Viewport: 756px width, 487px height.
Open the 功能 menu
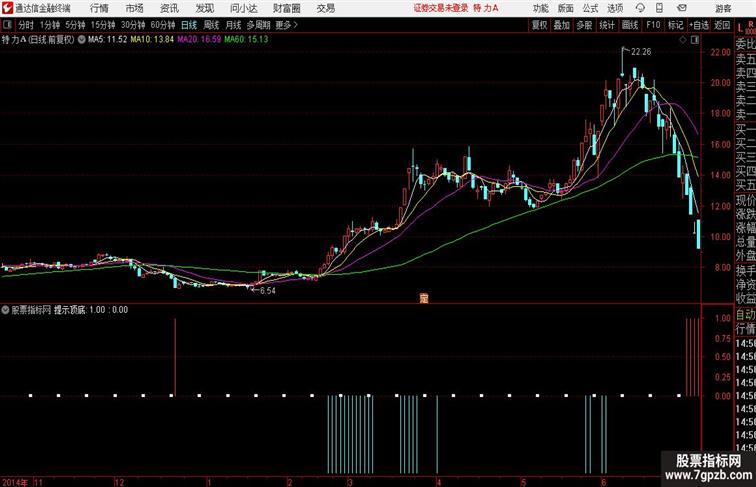[x=540, y=8]
